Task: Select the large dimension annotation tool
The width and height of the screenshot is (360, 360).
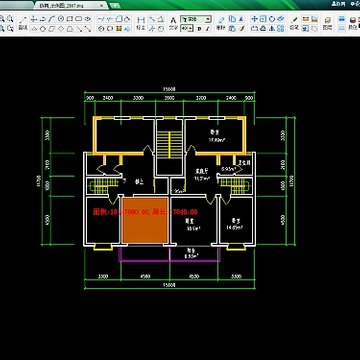Action: tap(141, 20)
